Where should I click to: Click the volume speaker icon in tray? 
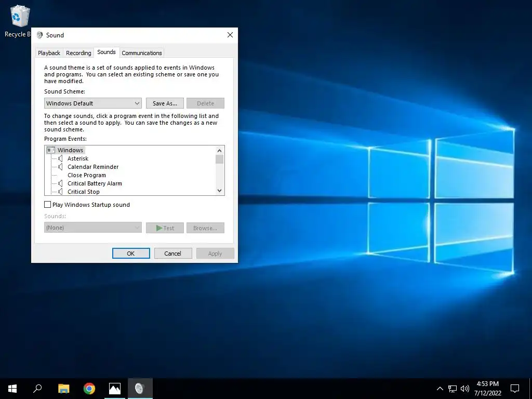click(x=465, y=389)
